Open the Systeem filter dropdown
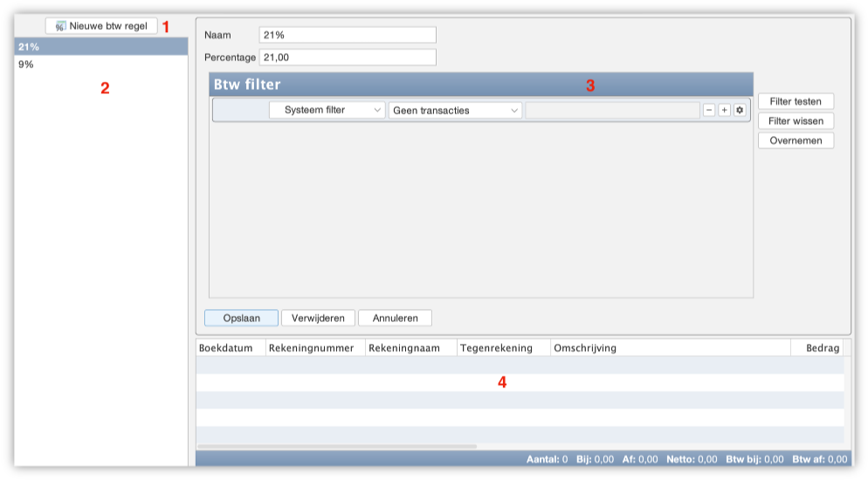The width and height of the screenshot is (868, 480). 327,110
